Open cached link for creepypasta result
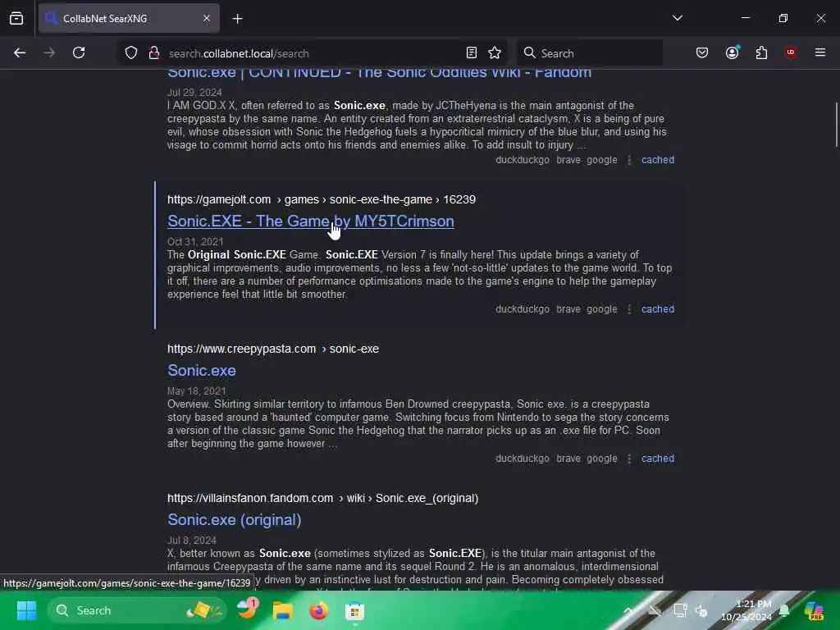840x630 pixels. click(658, 459)
